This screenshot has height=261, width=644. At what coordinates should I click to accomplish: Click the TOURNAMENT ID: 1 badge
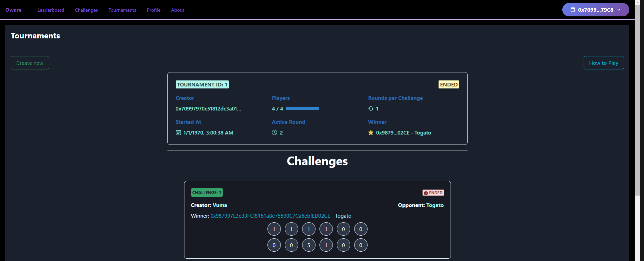coord(202,84)
